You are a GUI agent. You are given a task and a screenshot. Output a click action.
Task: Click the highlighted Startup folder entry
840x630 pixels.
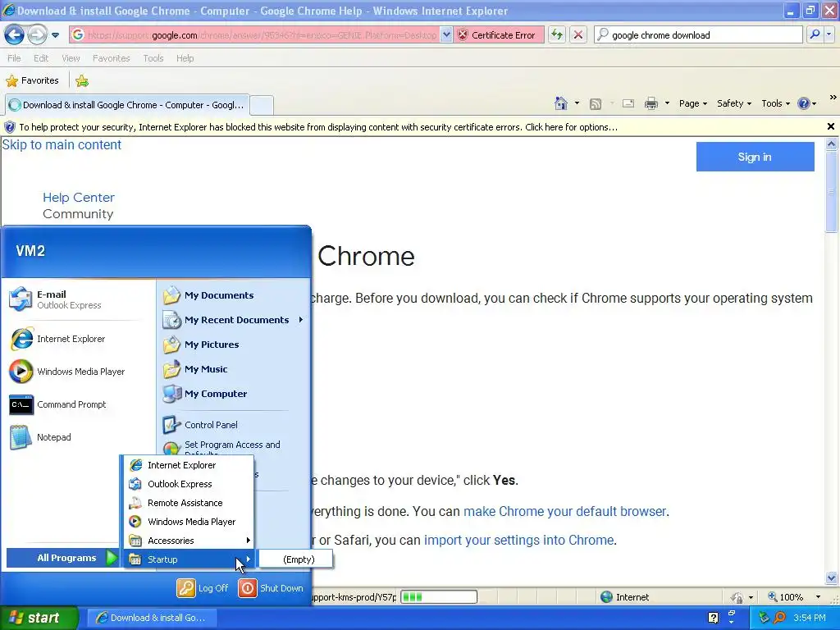(x=189, y=559)
